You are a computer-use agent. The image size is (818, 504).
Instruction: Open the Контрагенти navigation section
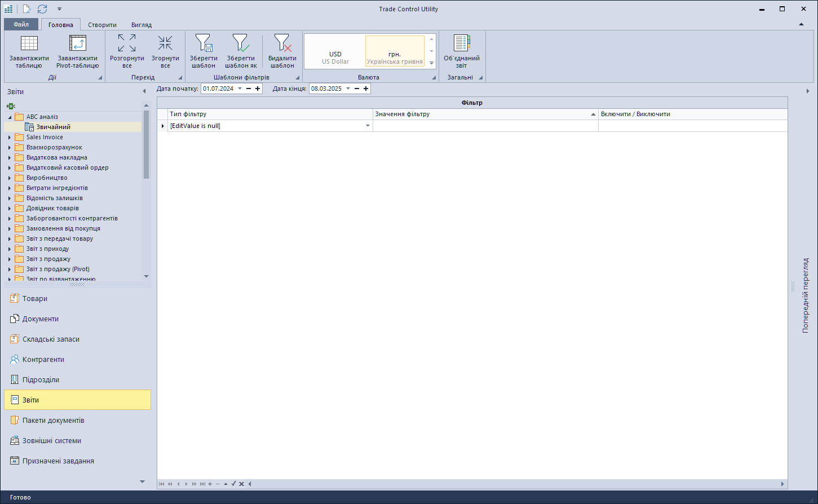pos(77,360)
